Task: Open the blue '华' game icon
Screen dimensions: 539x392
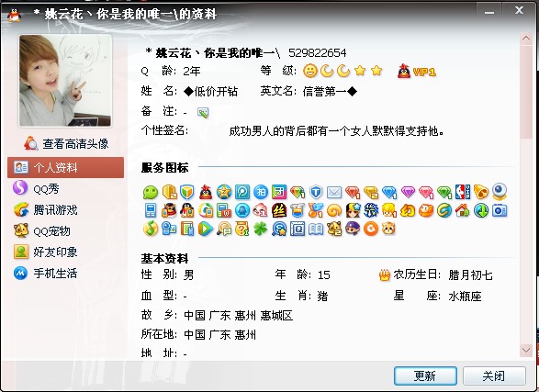Action: tap(371, 210)
